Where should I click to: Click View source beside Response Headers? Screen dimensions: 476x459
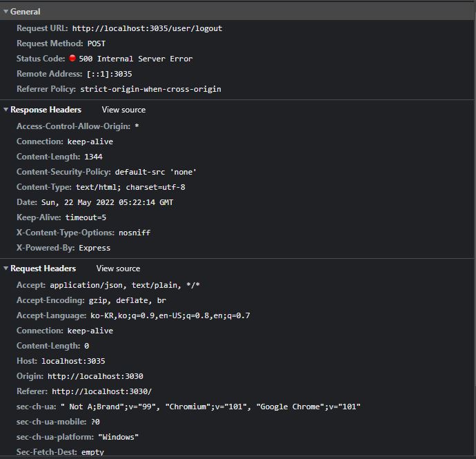pos(123,110)
